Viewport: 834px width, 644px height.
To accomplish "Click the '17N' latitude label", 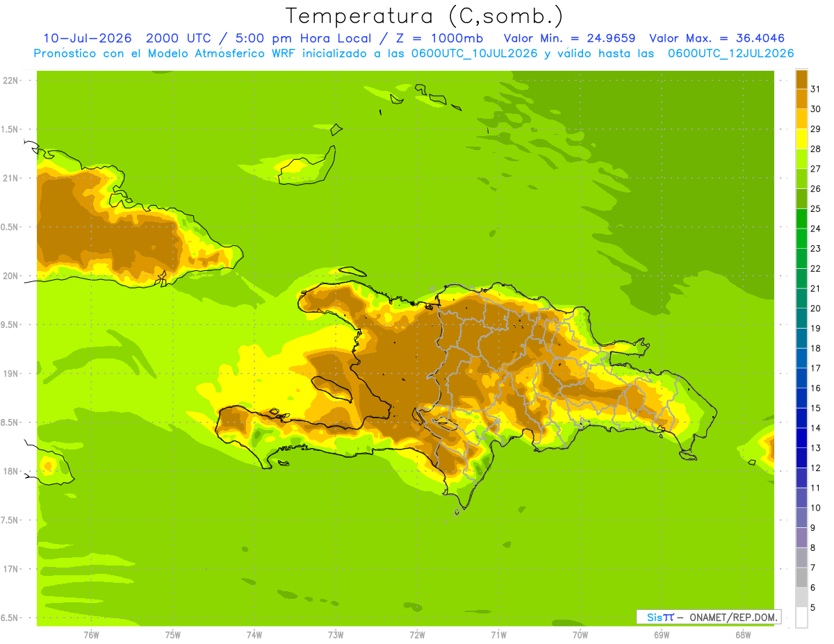I will [x=11, y=569].
